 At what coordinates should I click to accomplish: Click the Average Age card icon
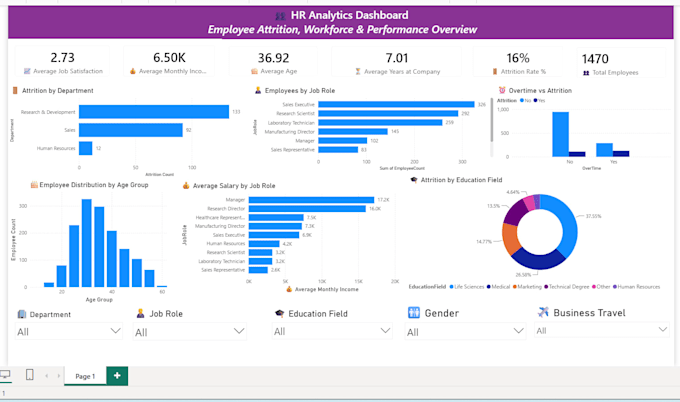tap(255, 71)
